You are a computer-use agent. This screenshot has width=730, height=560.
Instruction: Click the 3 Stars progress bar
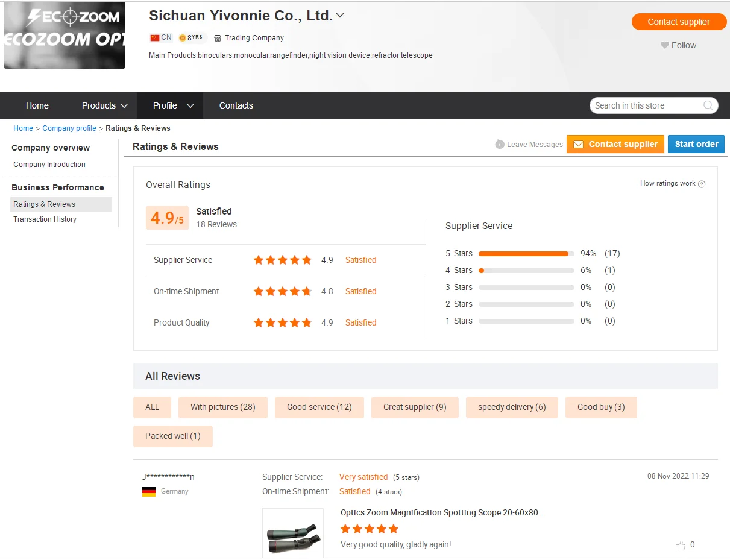pos(526,287)
